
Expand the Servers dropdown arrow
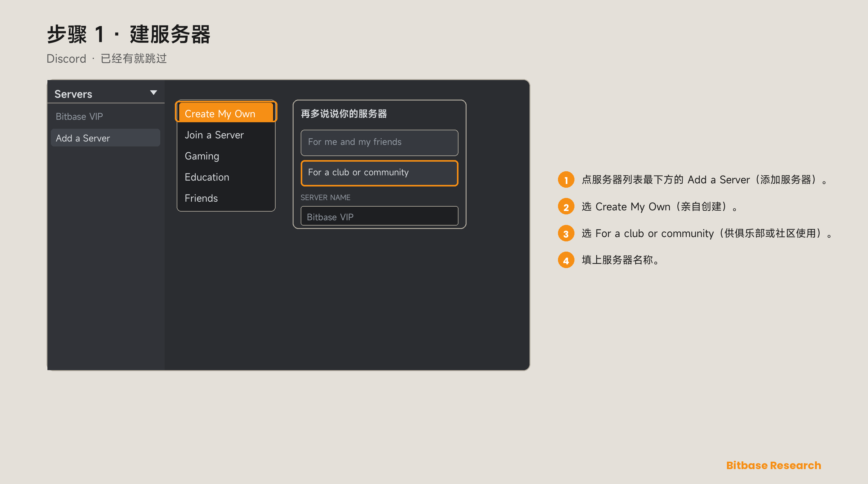point(153,92)
